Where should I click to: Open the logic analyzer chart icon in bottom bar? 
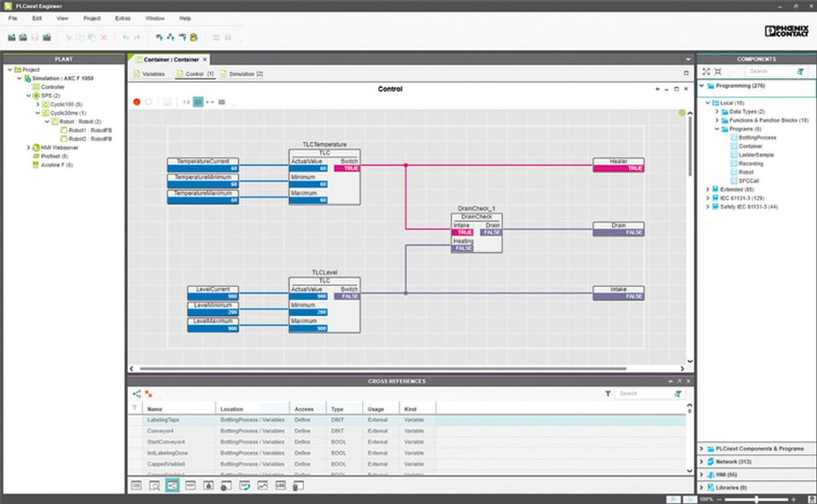click(x=262, y=486)
